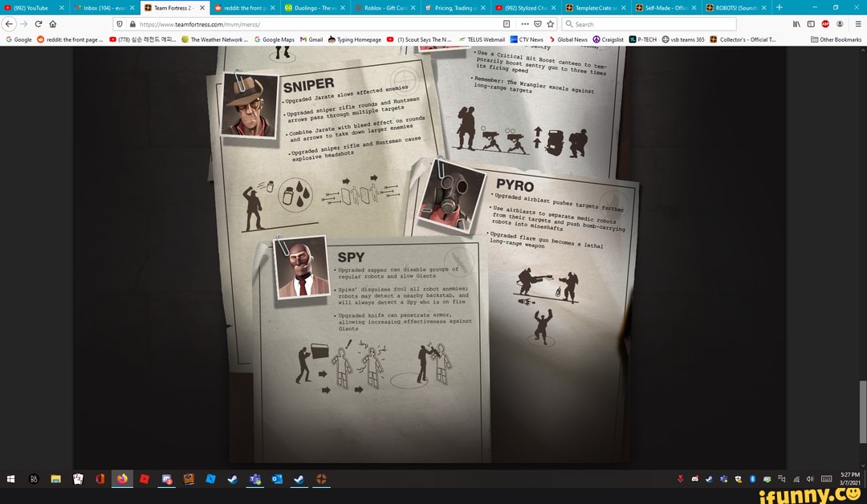Open File Explorer from the taskbar
Image resolution: width=867 pixels, height=504 pixels.
[x=56, y=479]
